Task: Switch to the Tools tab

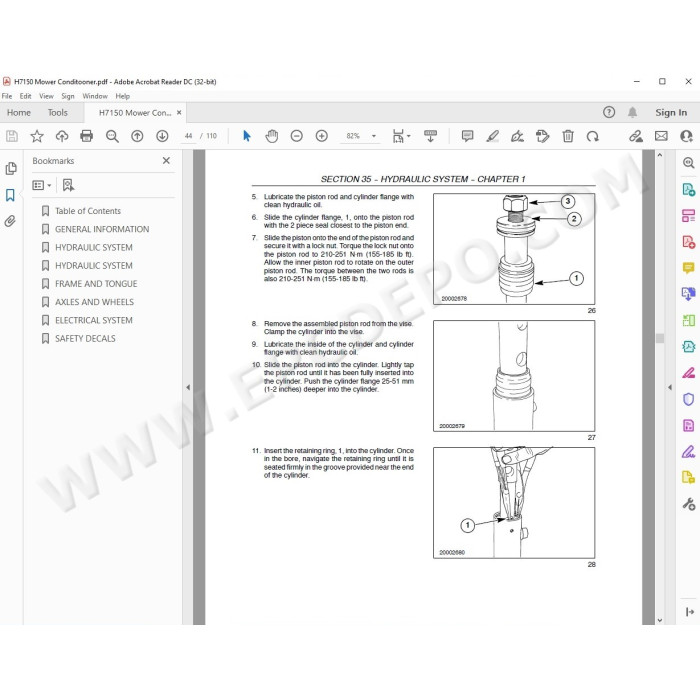Action: coord(58,112)
